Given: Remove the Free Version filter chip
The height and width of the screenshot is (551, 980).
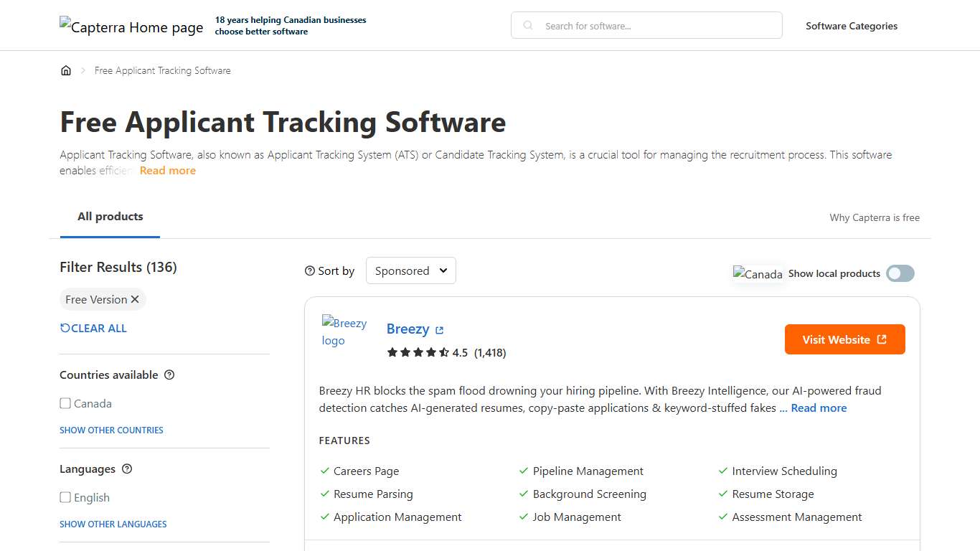Looking at the screenshot, I should pos(134,299).
